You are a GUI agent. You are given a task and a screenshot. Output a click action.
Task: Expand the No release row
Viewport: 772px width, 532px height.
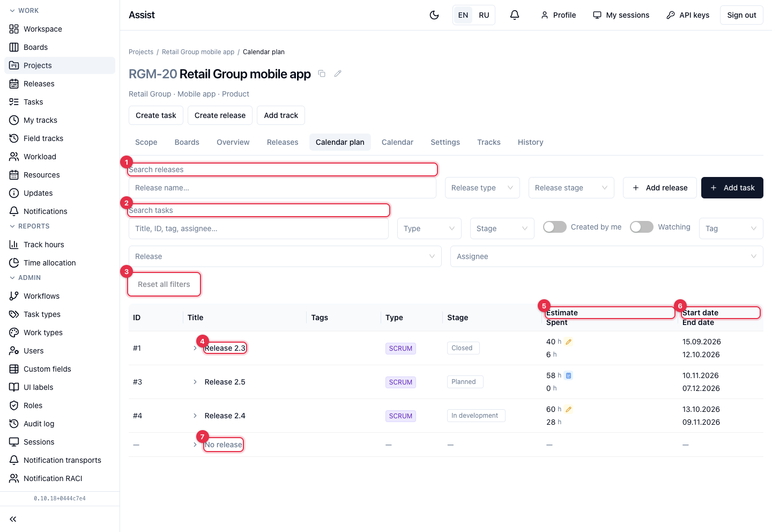pyautogui.click(x=195, y=445)
